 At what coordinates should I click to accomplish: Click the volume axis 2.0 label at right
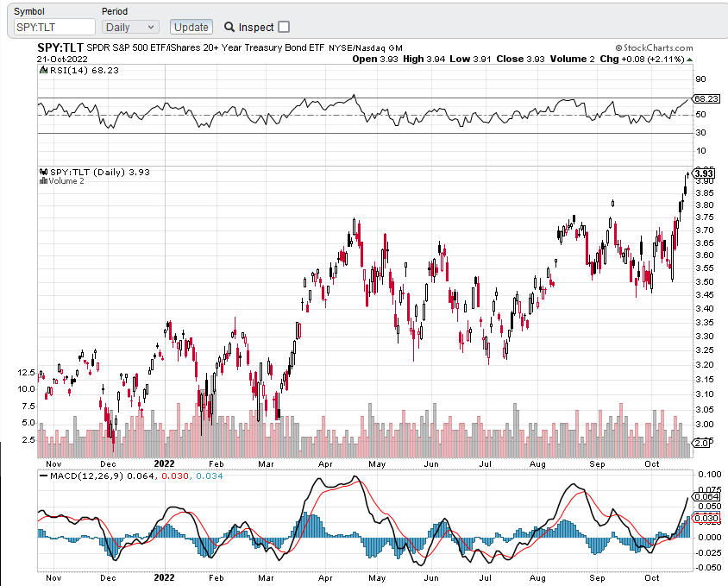(702, 443)
